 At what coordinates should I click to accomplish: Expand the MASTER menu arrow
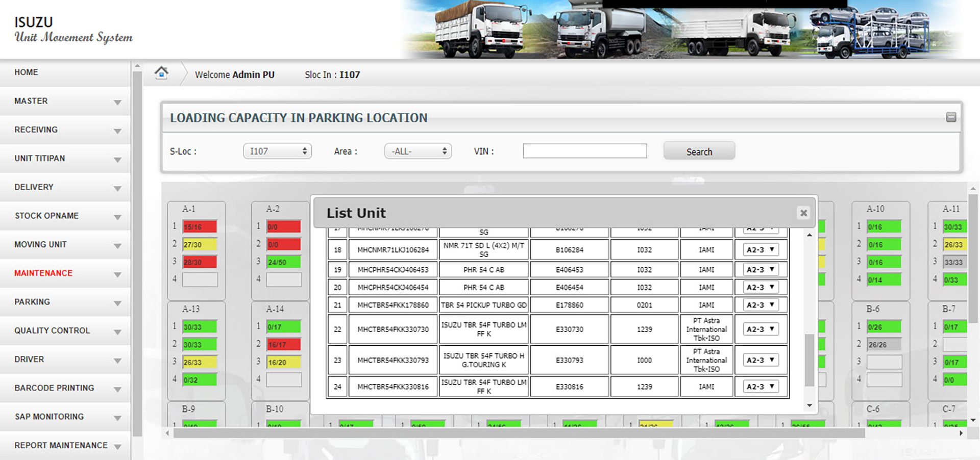[x=118, y=102]
